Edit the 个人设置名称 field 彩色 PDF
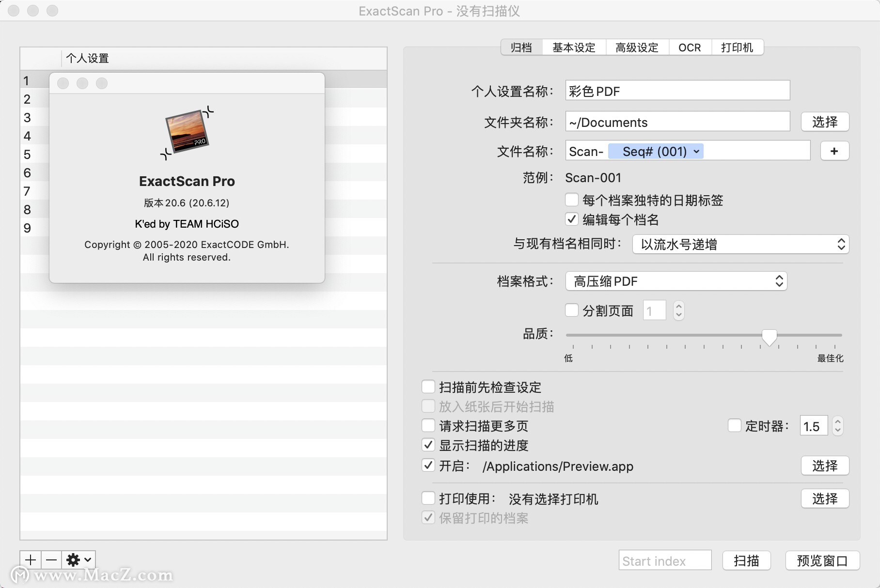Viewport: 880px width, 588px height. click(677, 91)
